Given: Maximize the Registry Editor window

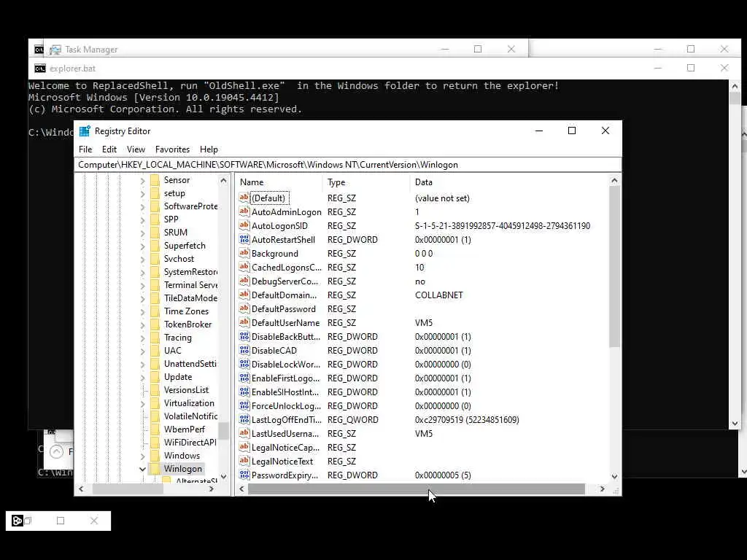Looking at the screenshot, I should point(572,131).
